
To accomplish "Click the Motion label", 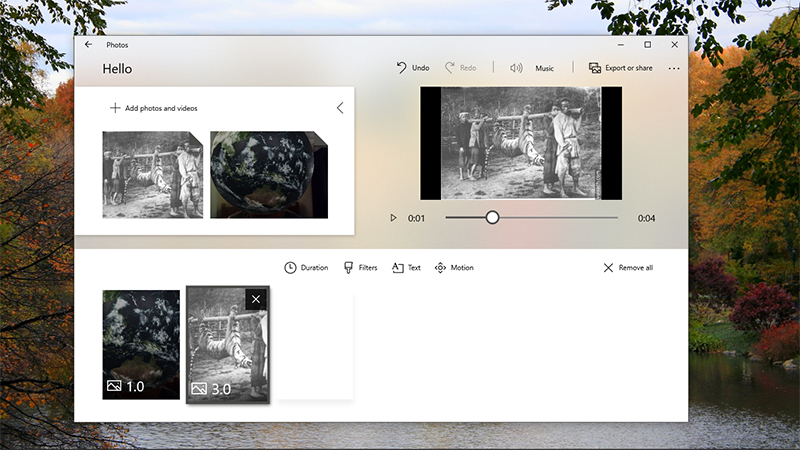I will (462, 268).
